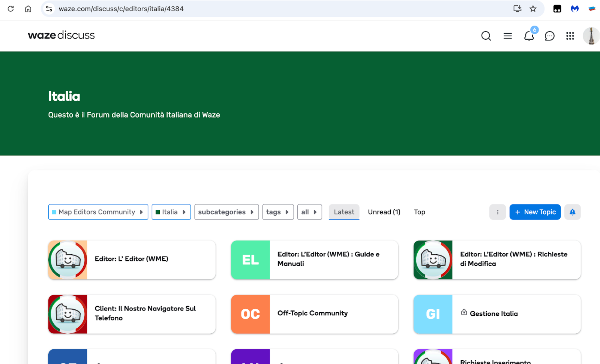The height and width of the screenshot is (364, 600).
Task: Click the browser home icon
Action: click(x=28, y=9)
